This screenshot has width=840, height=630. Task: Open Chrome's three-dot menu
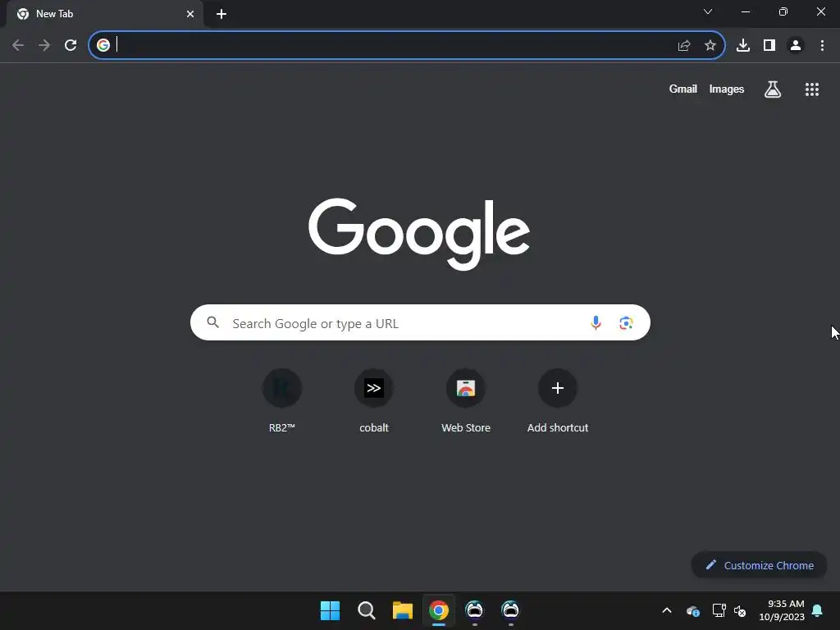pos(822,45)
